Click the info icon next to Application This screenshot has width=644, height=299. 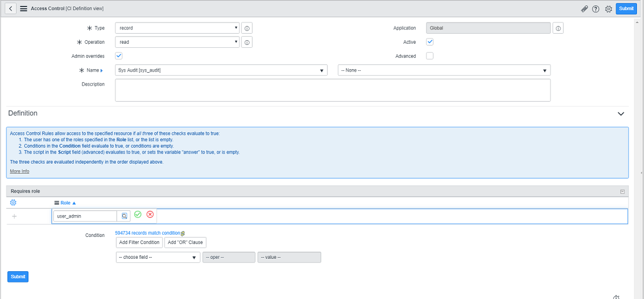tap(558, 28)
